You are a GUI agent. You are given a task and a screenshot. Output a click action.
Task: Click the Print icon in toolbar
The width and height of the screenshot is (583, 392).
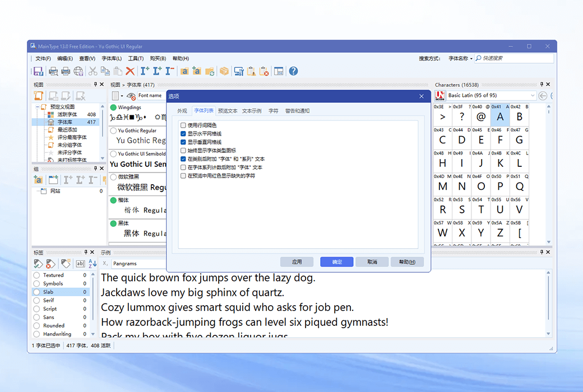[66, 71]
